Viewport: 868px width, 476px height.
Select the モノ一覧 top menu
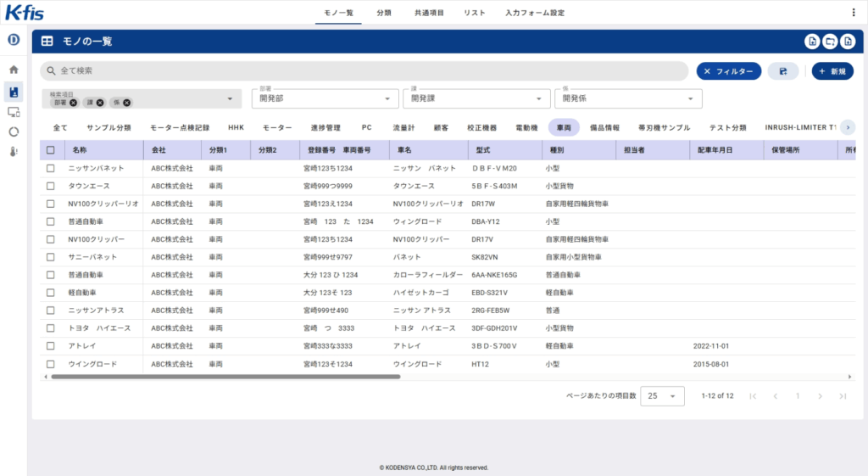click(338, 13)
